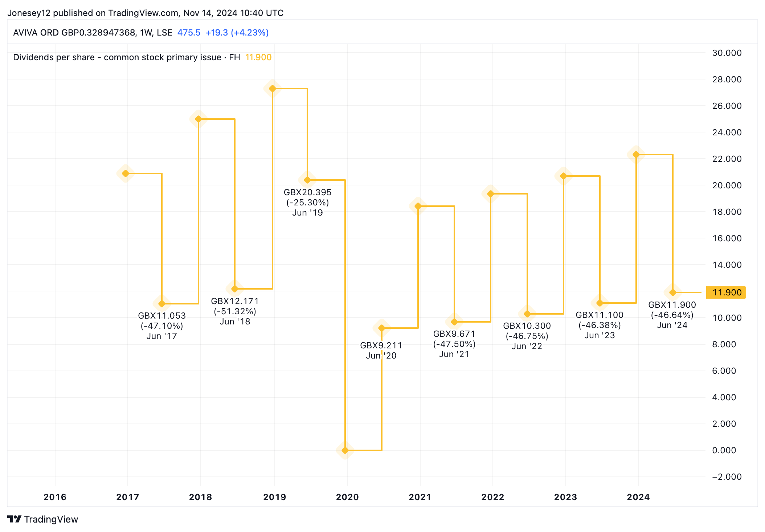Click the TradingView logo icon
765x532 pixels.
click(15, 519)
